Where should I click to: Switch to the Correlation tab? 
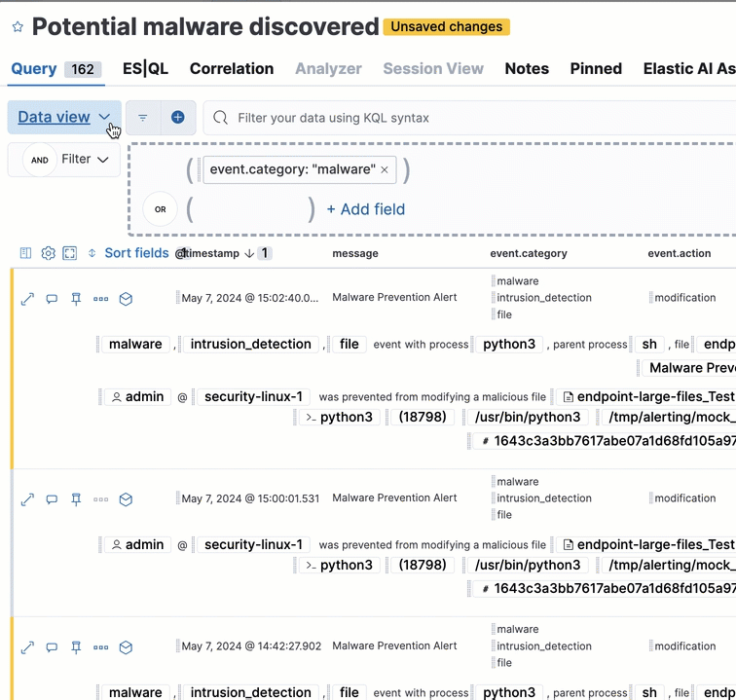click(232, 69)
